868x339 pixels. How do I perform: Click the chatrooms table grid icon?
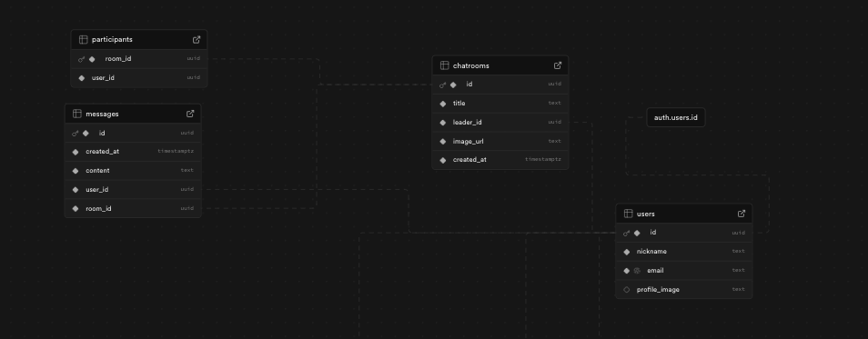(x=445, y=65)
